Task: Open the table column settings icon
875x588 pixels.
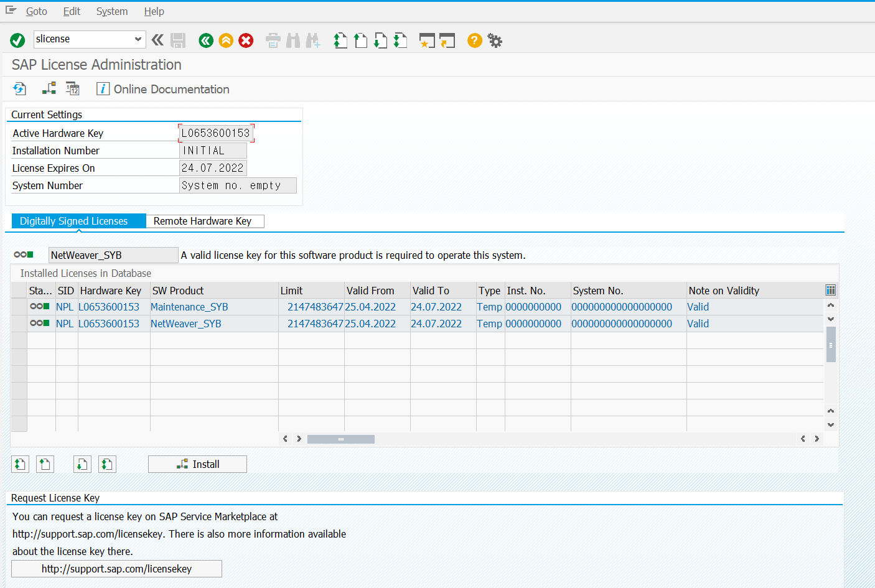Action: coord(830,290)
